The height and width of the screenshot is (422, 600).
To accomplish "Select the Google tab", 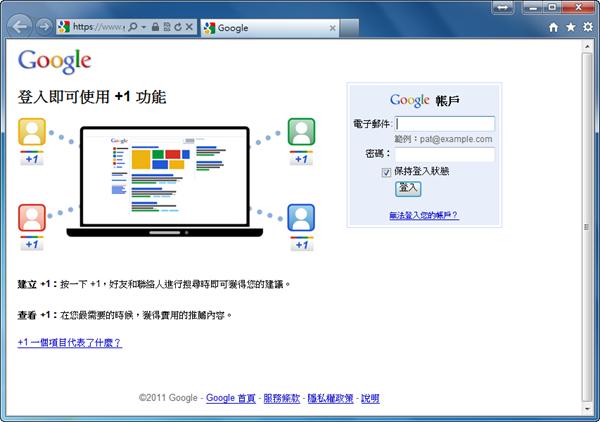I will [x=270, y=28].
